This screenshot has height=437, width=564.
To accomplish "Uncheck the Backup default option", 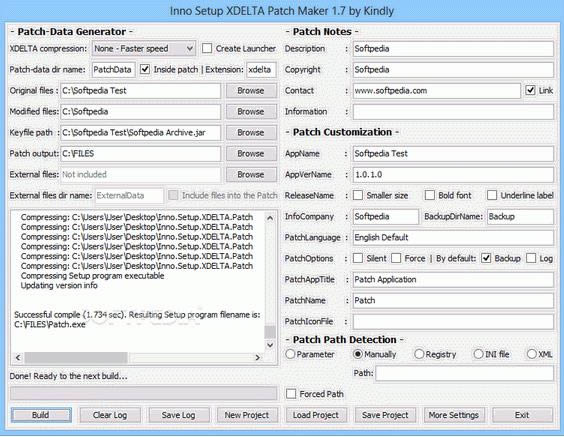I will (486, 258).
